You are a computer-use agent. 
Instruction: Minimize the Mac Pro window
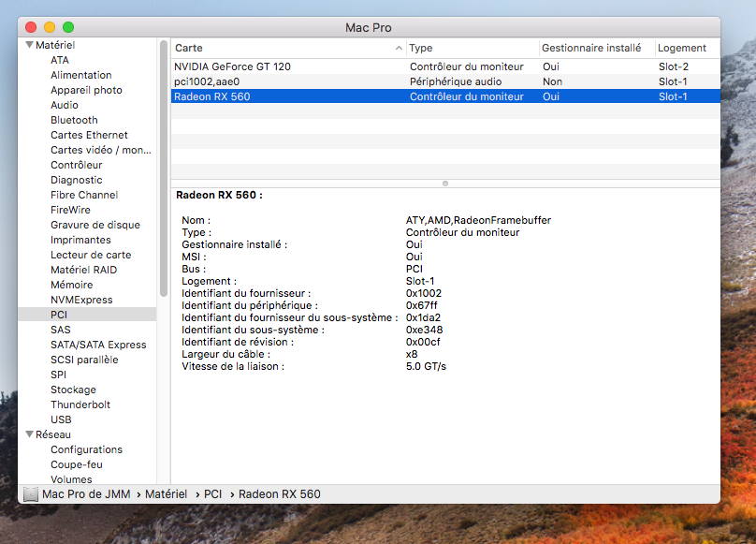click(x=50, y=27)
